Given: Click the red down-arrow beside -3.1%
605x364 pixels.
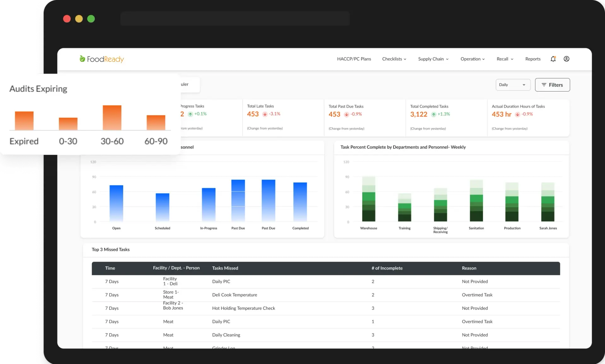Looking at the screenshot, I should coord(265,114).
